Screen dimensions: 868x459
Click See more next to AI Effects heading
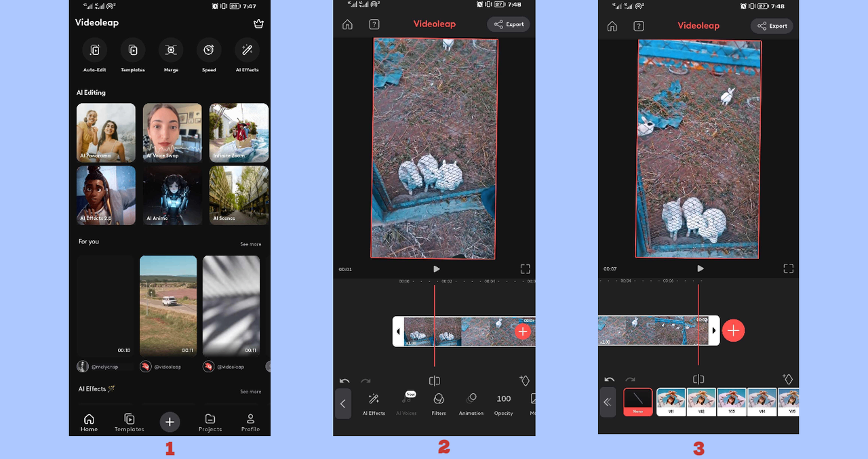[250, 392]
